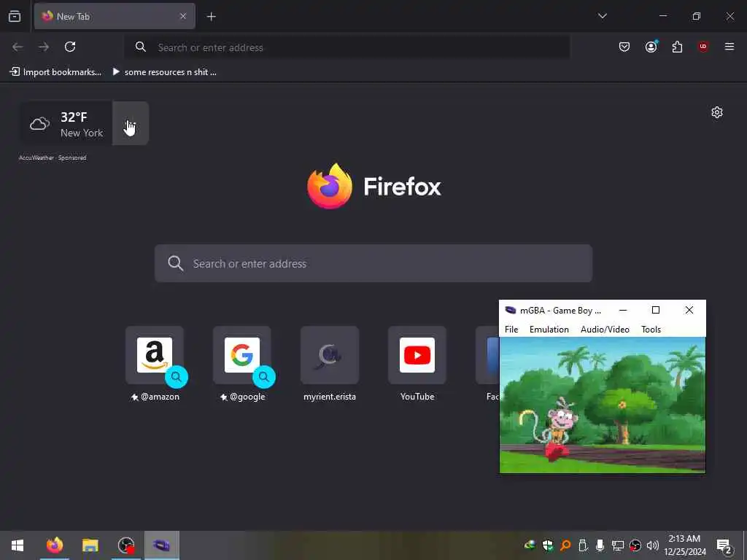This screenshot has height=560, width=747.
Task: Click the Windows Security shield tray icon
Action: (x=548, y=545)
